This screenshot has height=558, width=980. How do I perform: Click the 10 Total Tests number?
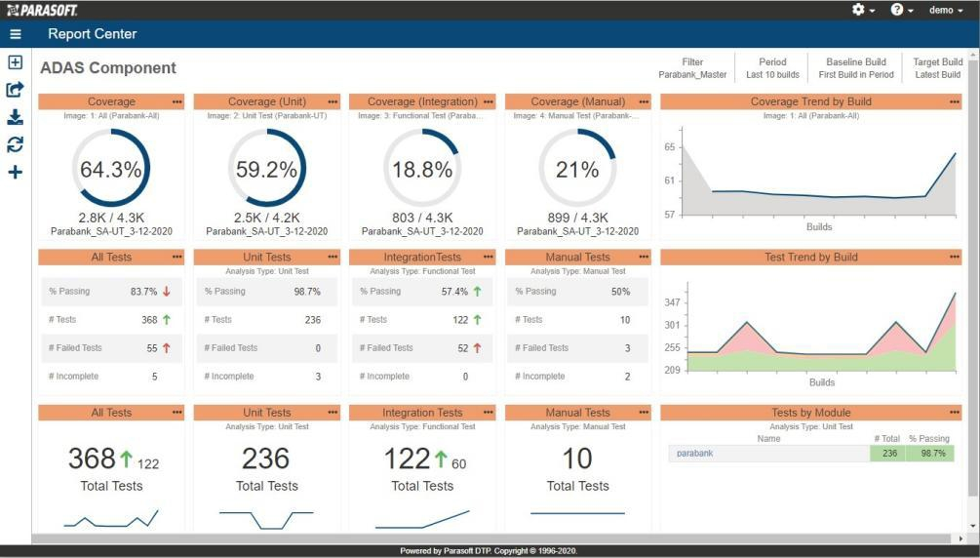tap(577, 458)
